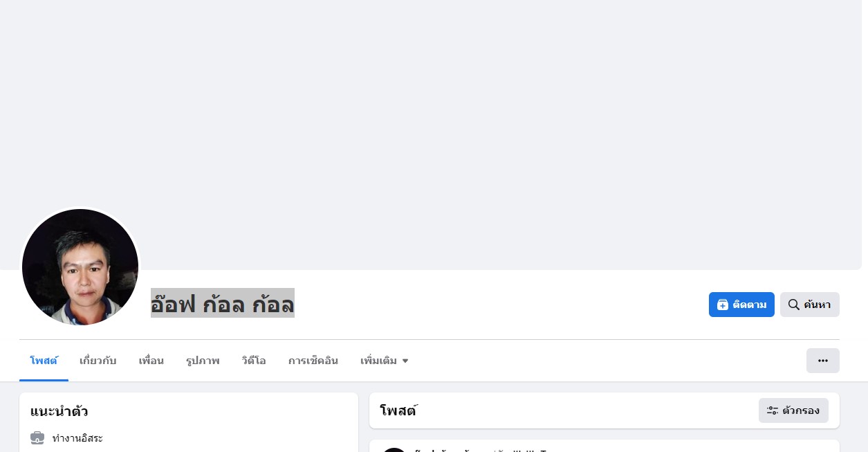The width and height of the screenshot is (868, 452).
Task: Click the ติดตาม follow button label
Action: [750, 305]
